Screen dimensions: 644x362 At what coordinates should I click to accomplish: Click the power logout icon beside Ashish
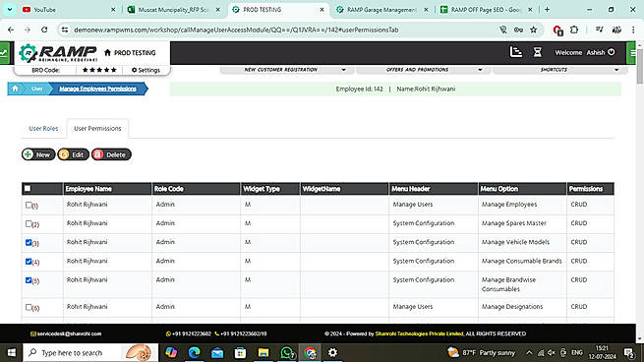612,52
